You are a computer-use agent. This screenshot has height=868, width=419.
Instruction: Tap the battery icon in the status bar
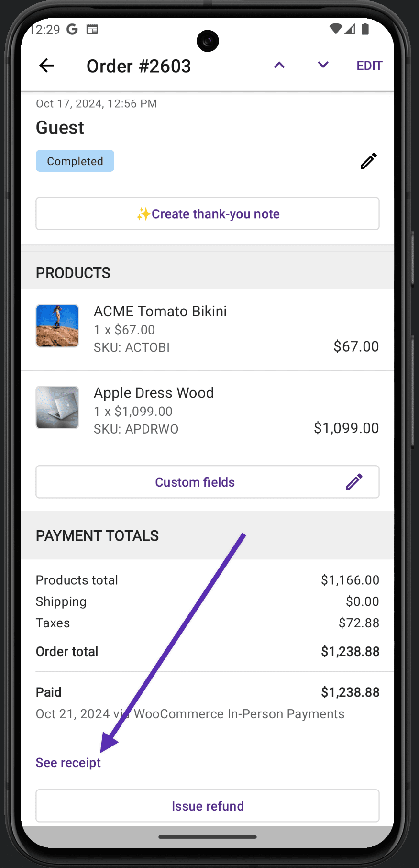[365, 29]
